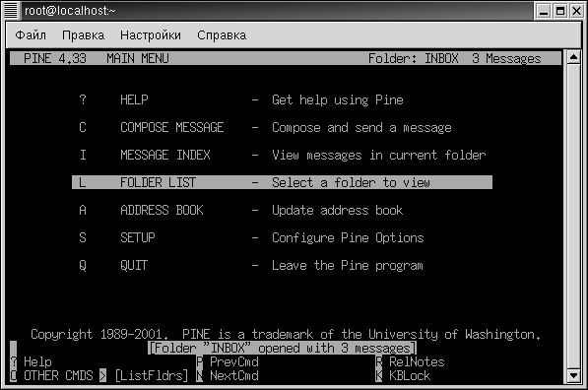Open the Настройки menu
Screen dimensions: 588x390
(x=151, y=35)
